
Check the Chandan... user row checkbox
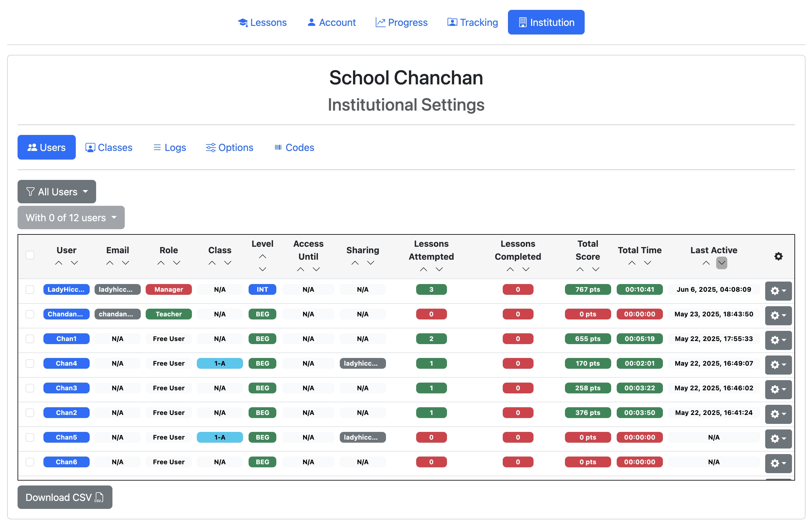30,314
